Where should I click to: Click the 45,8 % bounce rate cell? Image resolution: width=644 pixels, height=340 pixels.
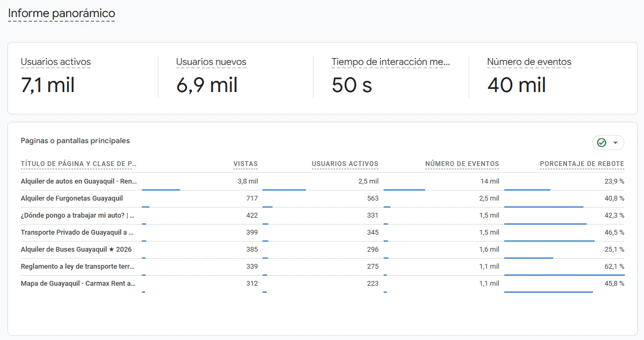[x=614, y=284]
